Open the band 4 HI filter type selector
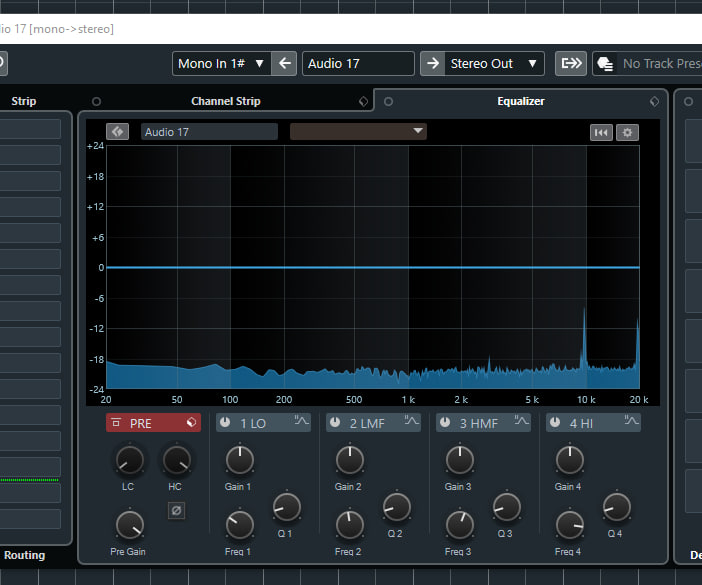 pyautogui.click(x=631, y=420)
